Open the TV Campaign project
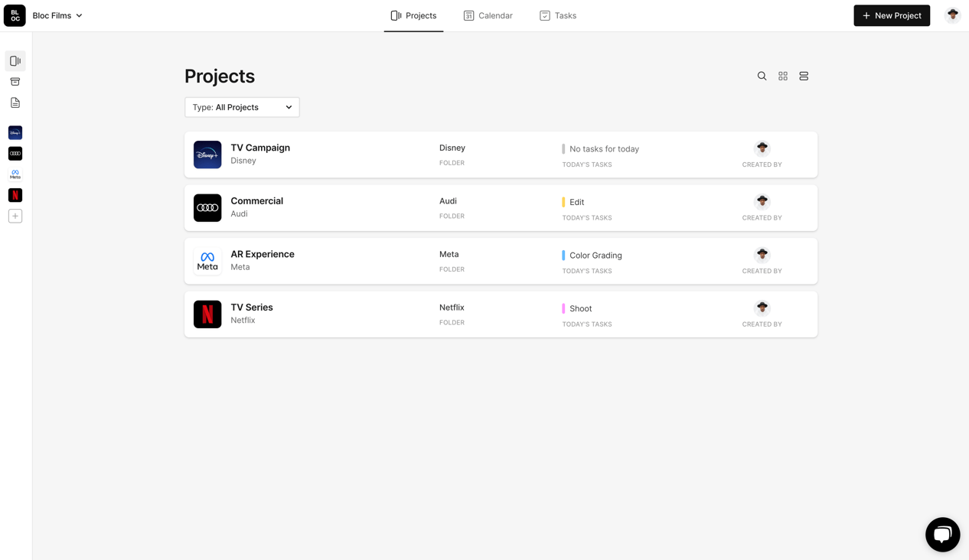 pos(260,148)
